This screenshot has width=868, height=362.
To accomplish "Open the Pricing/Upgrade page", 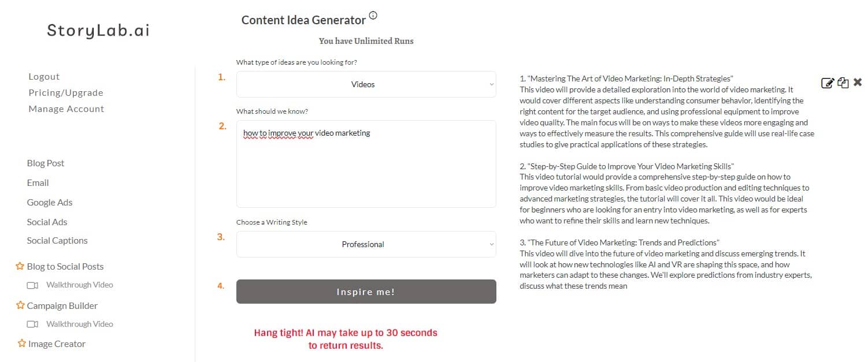I will [x=65, y=92].
